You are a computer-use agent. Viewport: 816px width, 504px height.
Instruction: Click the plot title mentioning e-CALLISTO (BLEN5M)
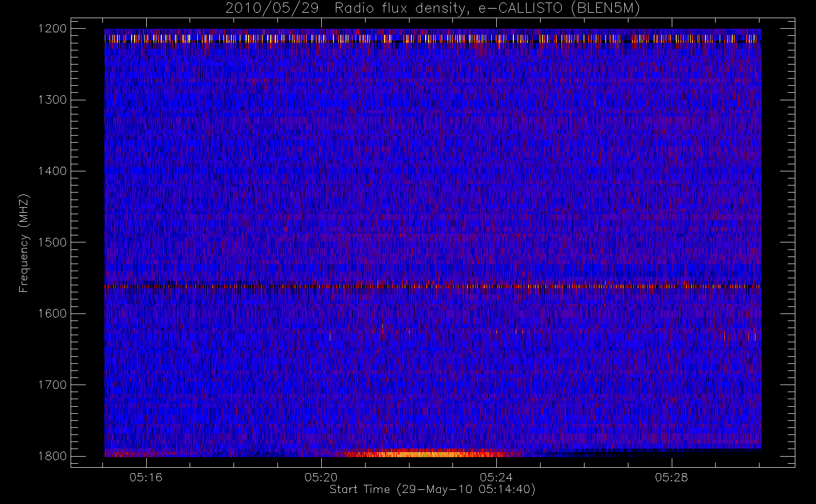[432, 9]
